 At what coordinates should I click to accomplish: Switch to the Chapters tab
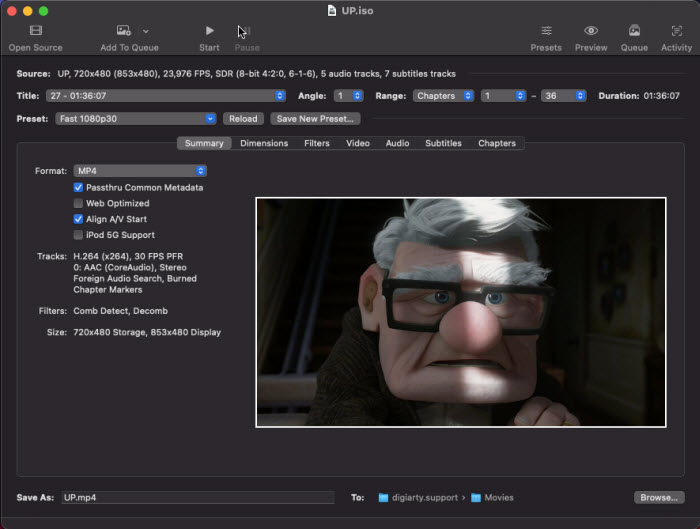[x=497, y=143]
